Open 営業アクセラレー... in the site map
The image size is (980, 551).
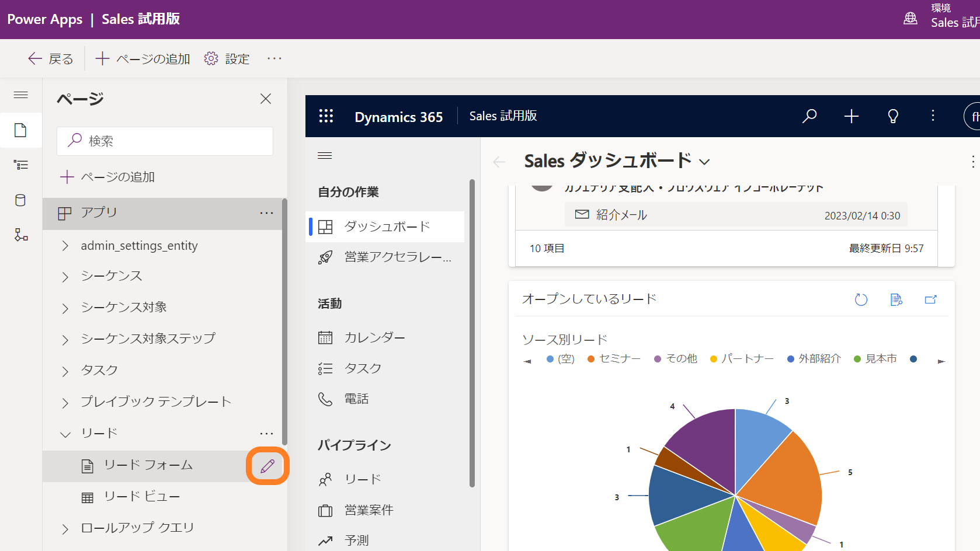[385, 257]
